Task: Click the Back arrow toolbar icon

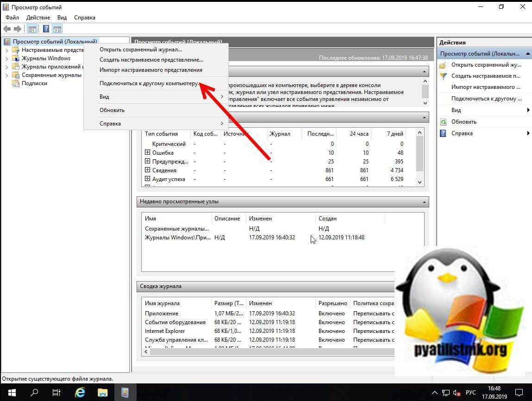Action: [x=7, y=29]
